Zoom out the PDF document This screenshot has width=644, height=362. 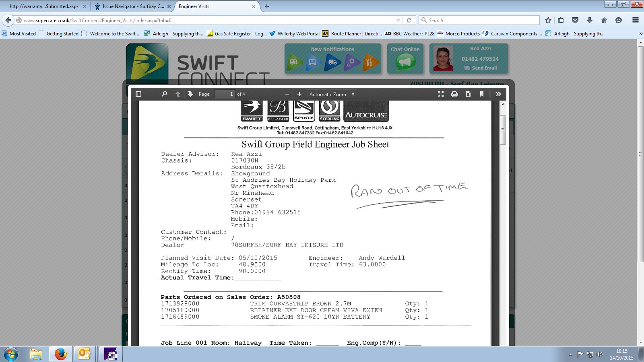point(287,94)
